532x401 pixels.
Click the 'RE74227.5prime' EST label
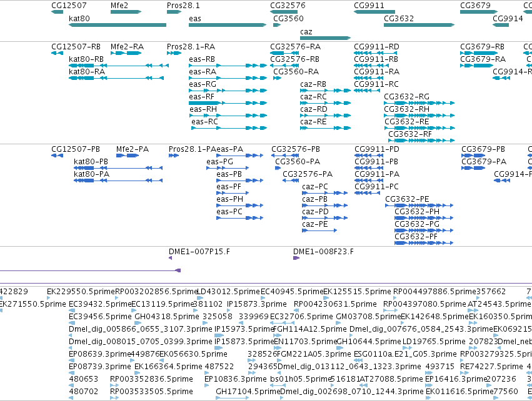click(491, 367)
